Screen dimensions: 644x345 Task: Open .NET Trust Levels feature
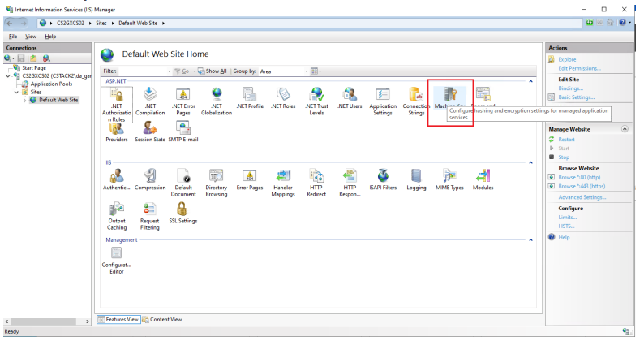click(316, 101)
